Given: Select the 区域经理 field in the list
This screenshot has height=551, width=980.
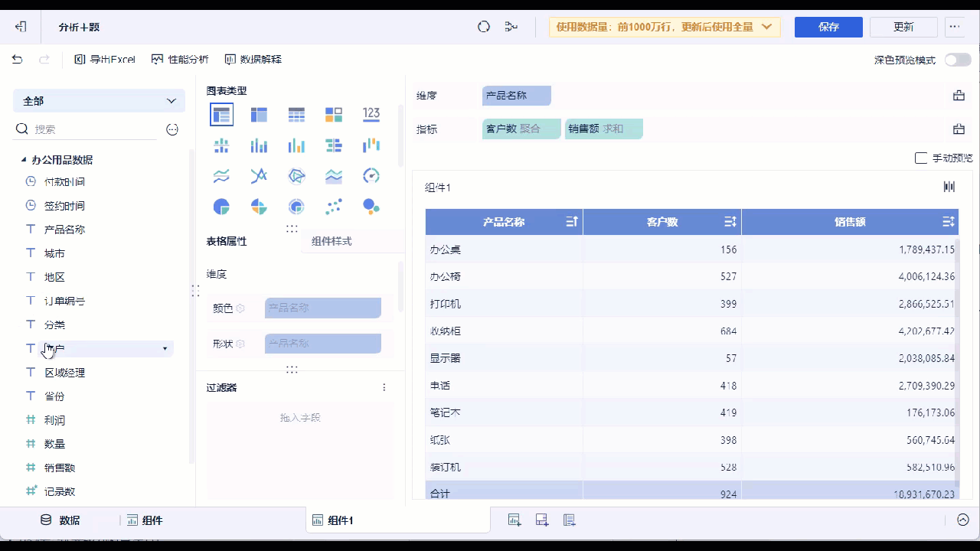Looking at the screenshot, I should 64,373.
